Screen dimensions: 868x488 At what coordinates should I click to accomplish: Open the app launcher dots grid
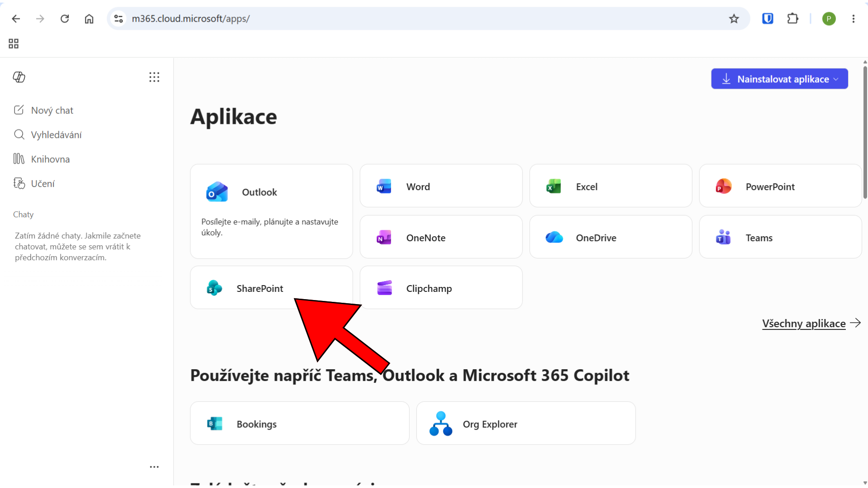154,77
